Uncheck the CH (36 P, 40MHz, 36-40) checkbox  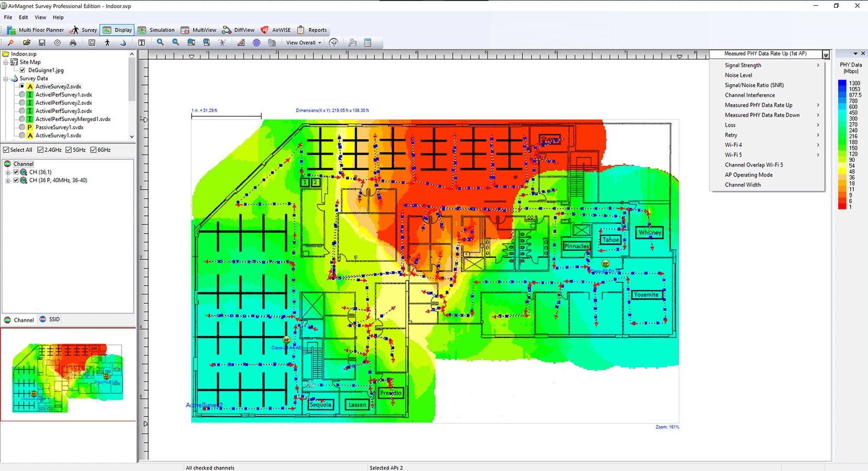(x=16, y=180)
